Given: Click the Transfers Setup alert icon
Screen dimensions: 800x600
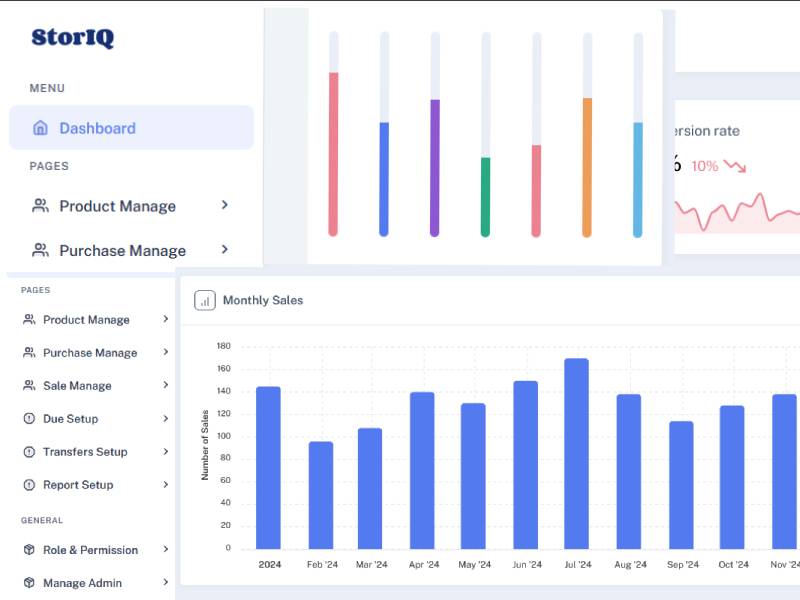Looking at the screenshot, I should tap(28, 452).
